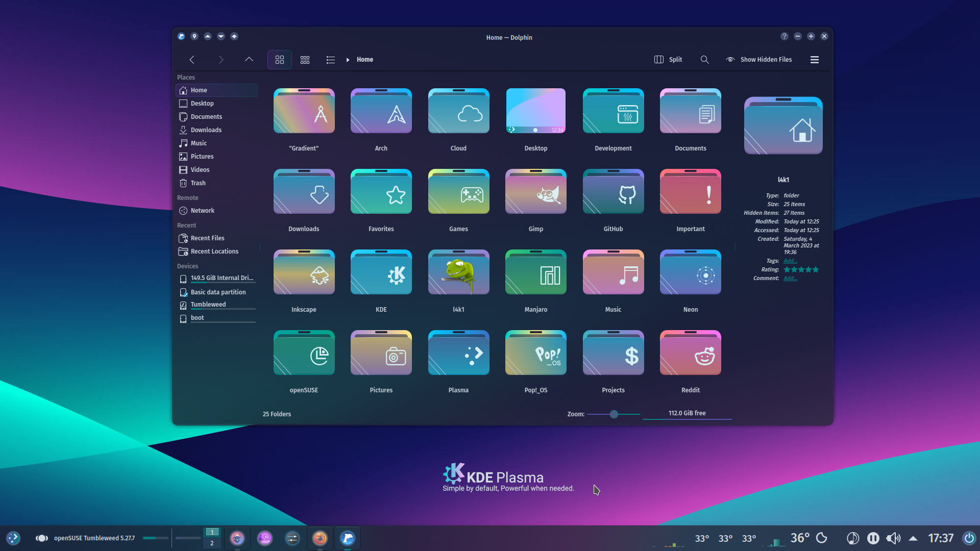Select the Reddit folder icon
This screenshot has height=551, width=980.
pyautogui.click(x=691, y=353)
